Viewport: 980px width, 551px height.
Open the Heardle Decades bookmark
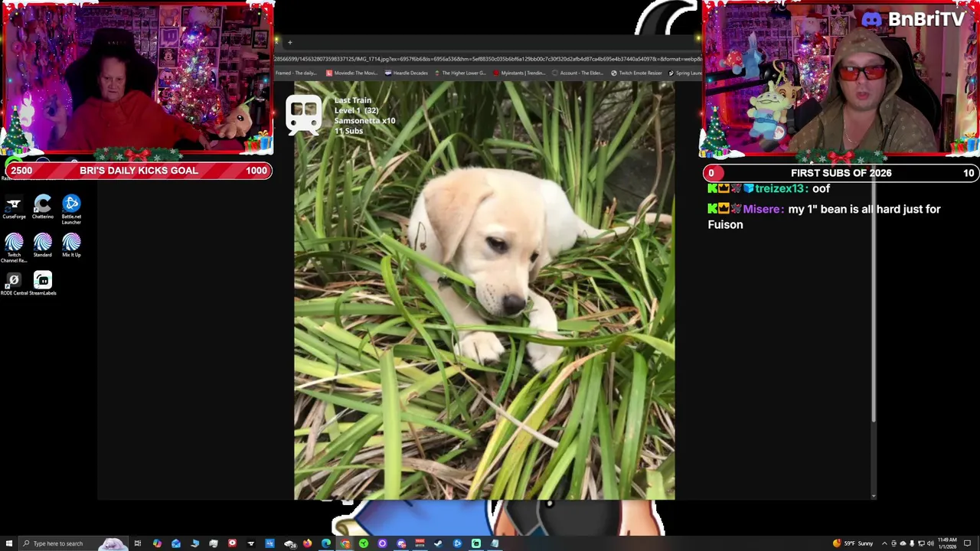407,73
